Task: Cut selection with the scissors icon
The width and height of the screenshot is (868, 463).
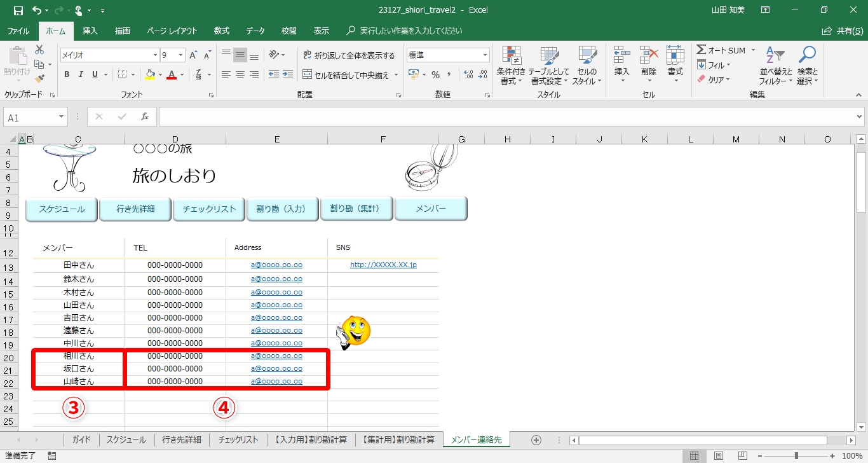Action: (x=39, y=50)
